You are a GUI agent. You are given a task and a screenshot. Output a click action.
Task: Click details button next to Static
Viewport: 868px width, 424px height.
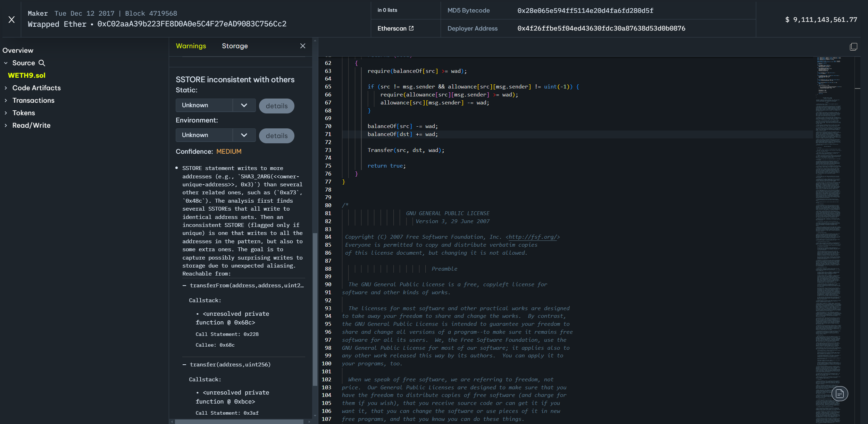(x=276, y=106)
